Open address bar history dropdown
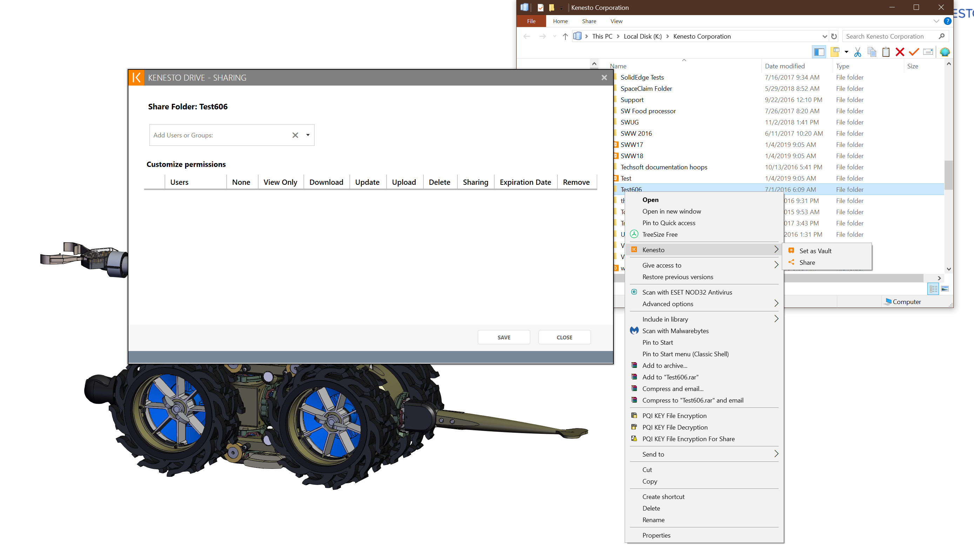 (824, 36)
